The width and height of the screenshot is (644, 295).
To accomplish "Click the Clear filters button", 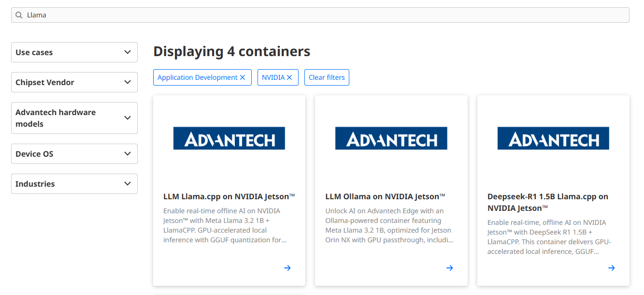I will click(327, 77).
